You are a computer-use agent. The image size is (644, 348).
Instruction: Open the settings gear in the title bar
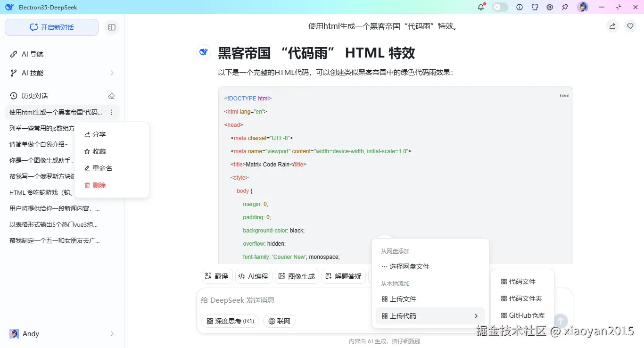click(x=549, y=7)
